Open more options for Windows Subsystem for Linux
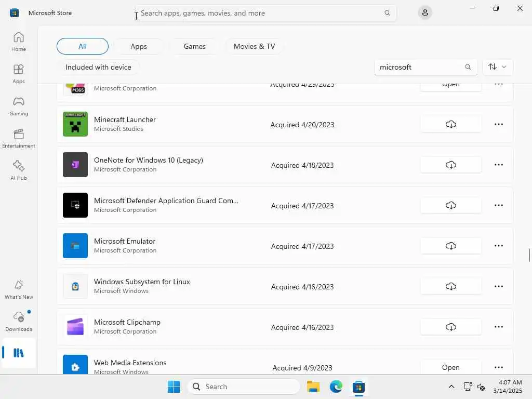The image size is (532, 399). (498, 286)
